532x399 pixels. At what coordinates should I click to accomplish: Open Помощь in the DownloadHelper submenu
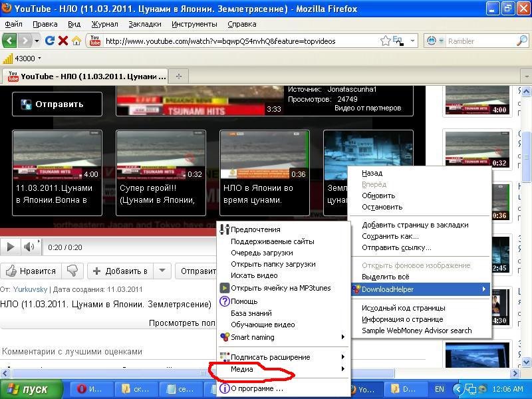pos(284,301)
